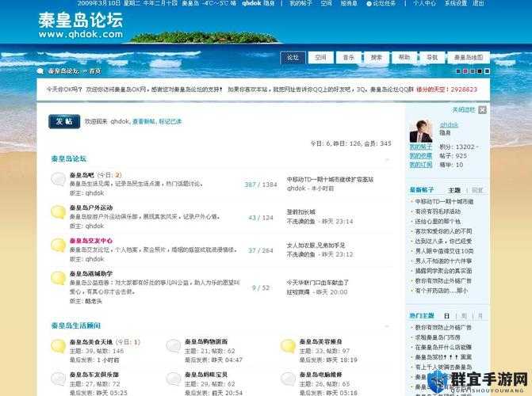Screen dimensions: 532x396
Task: Open qhdok username link in sidebar
Action: click(x=449, y=125)
